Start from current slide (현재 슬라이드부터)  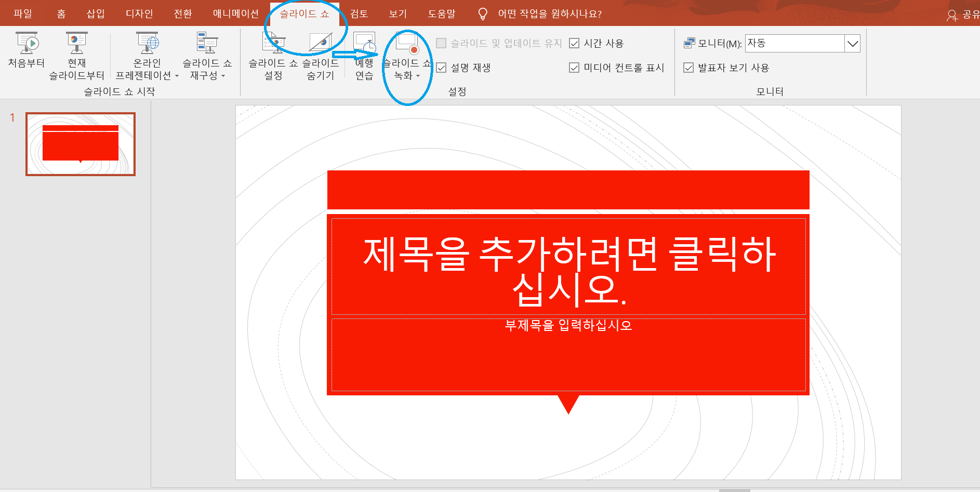(77, 56)
